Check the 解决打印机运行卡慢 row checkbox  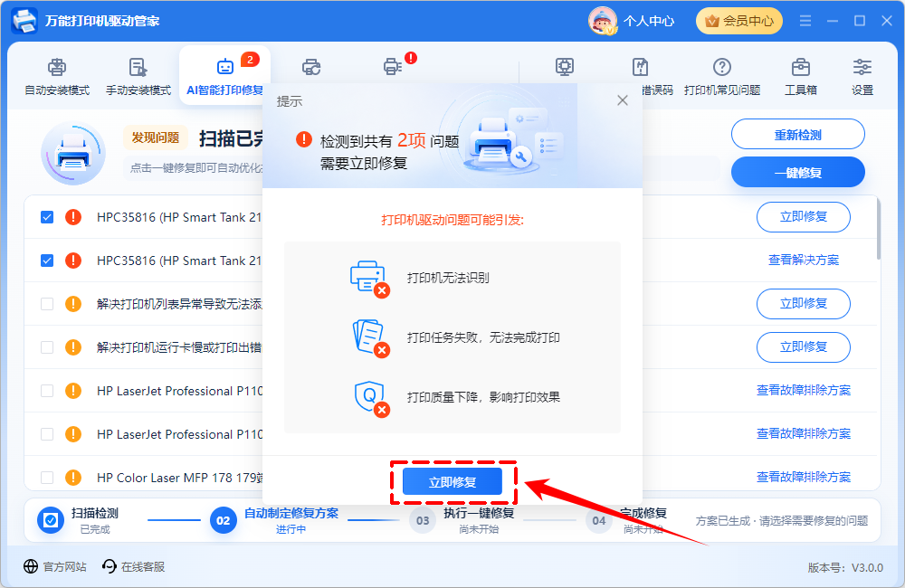(47, 347)
